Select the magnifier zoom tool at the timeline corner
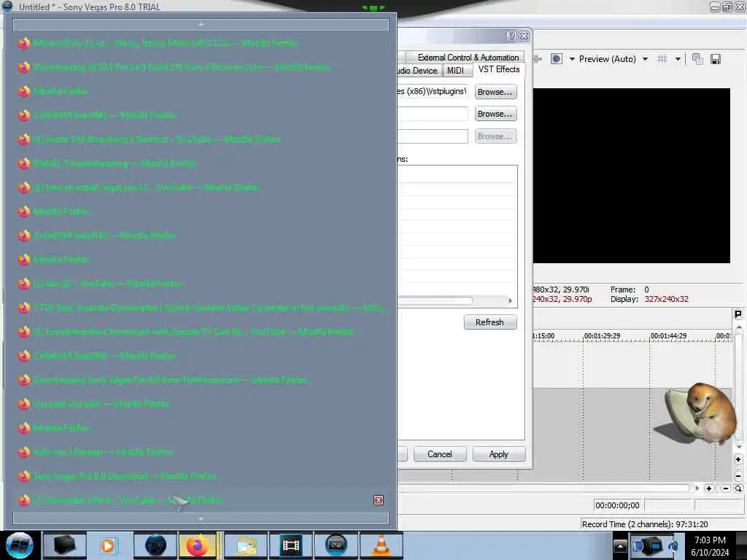 click(x=738, y=489)
